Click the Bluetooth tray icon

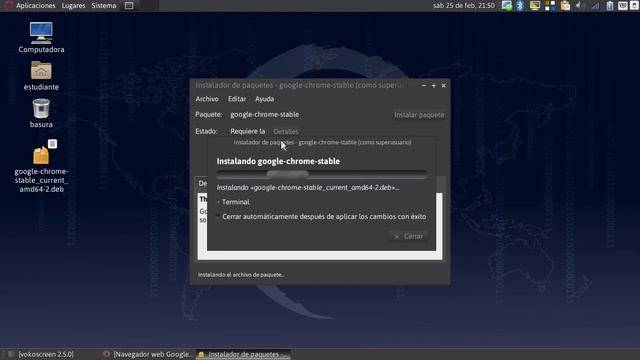coord(520,5)
